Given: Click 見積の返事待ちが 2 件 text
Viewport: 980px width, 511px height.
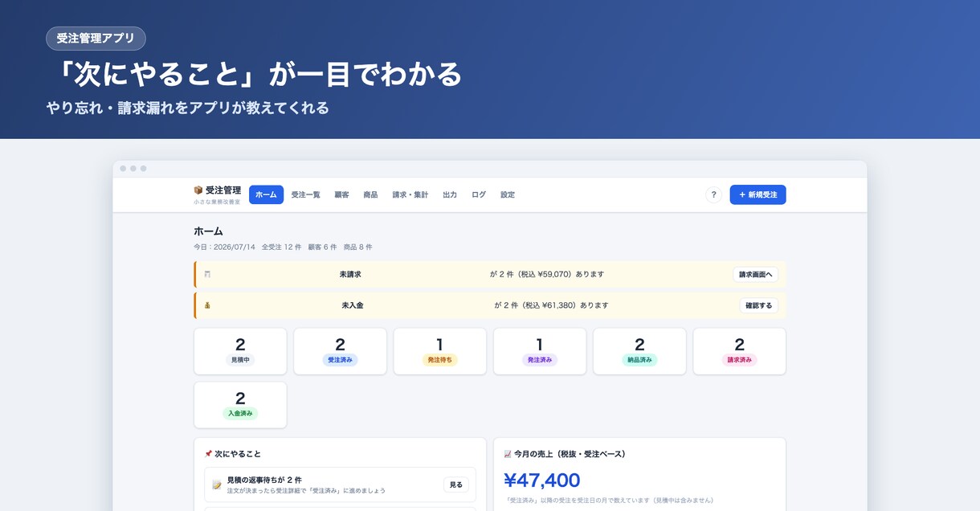Looking at the screenshot, I should [x=264, y=480].
